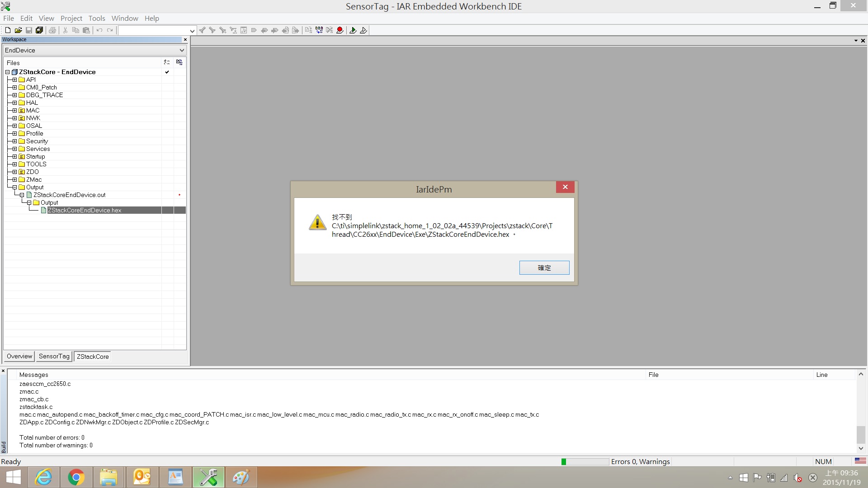
Task: Close the Workspace panel
Action: tap(185, 39)
